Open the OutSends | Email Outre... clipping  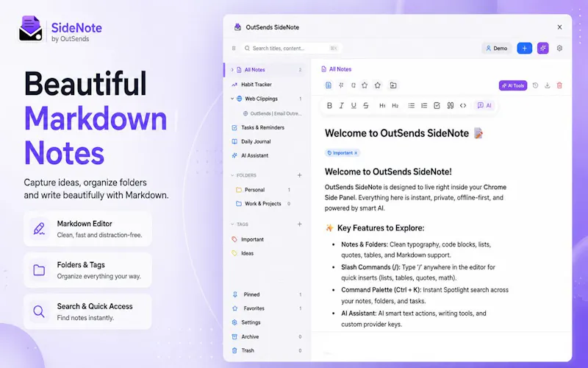pos(272,113)
